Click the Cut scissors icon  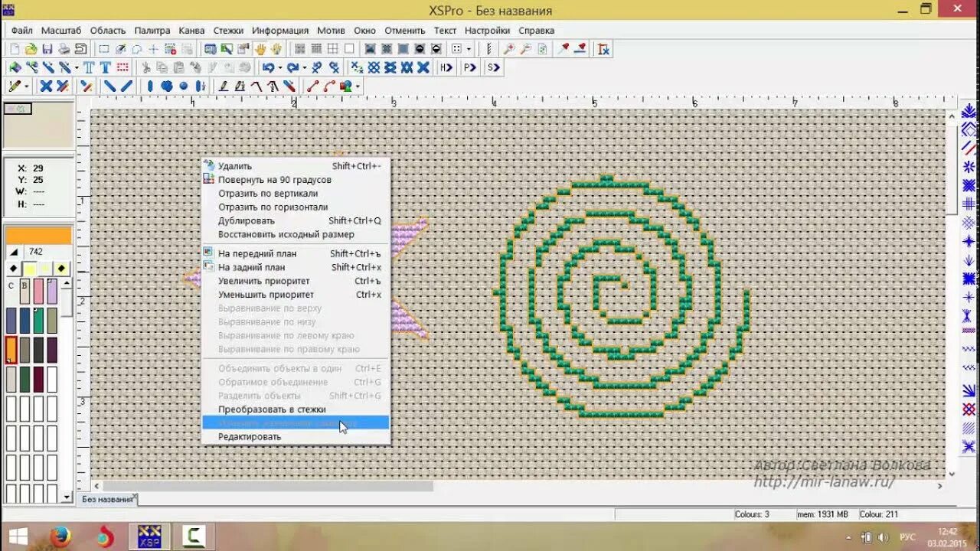pyautogui.click(x=145, y=67)
